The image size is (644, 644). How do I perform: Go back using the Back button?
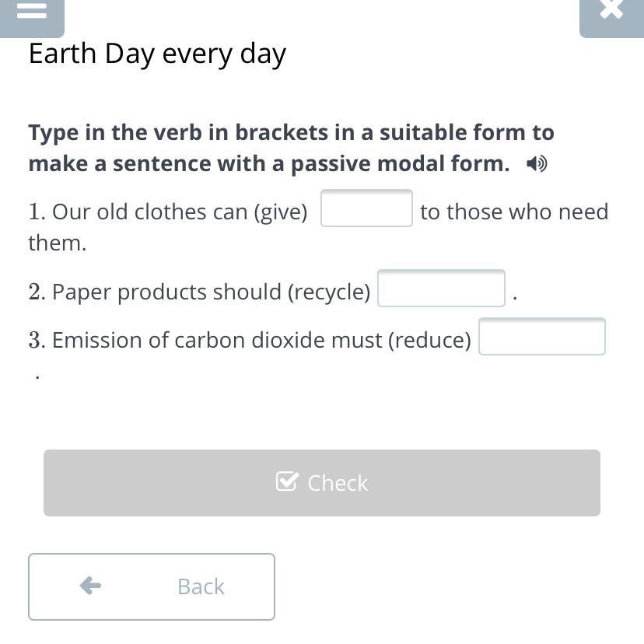pos(152,586)
